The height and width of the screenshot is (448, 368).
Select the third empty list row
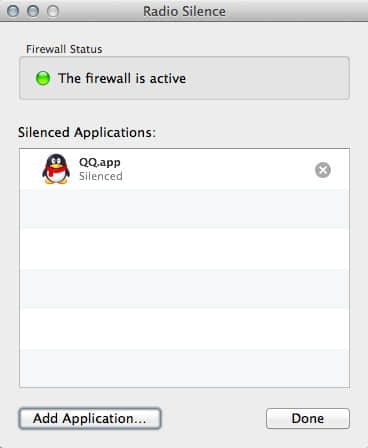pyautogui.click(x=184, y=289)
